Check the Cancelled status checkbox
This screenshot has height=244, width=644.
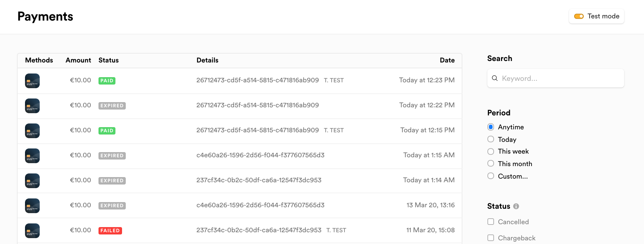click(491, 222)
